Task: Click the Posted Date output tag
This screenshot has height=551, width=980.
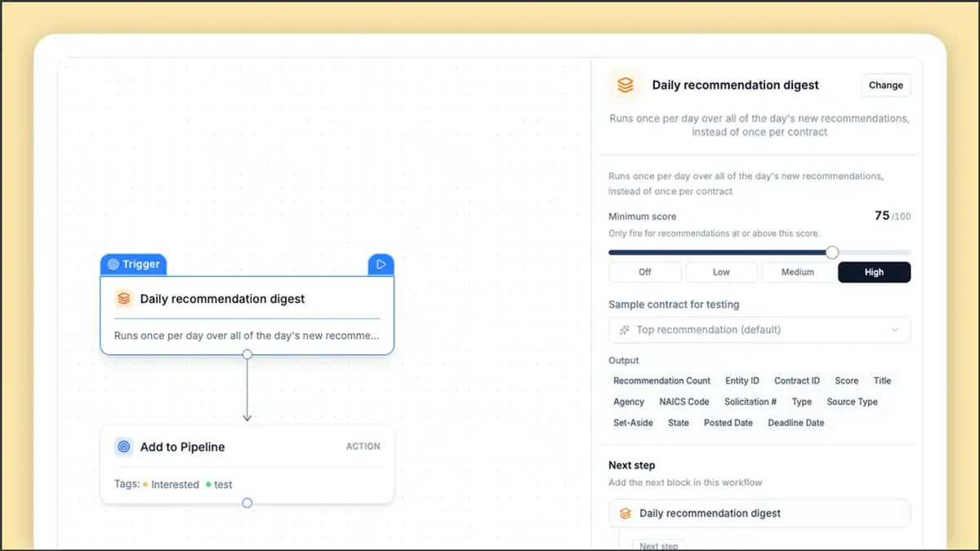Action: coord(728,423)
